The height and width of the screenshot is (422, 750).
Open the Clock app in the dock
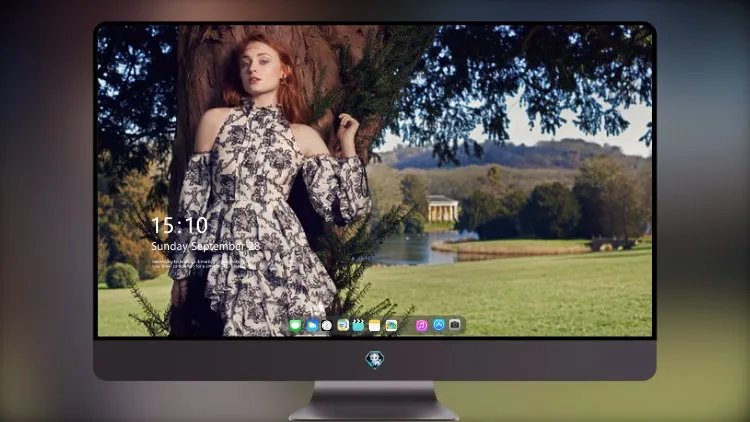327,326
